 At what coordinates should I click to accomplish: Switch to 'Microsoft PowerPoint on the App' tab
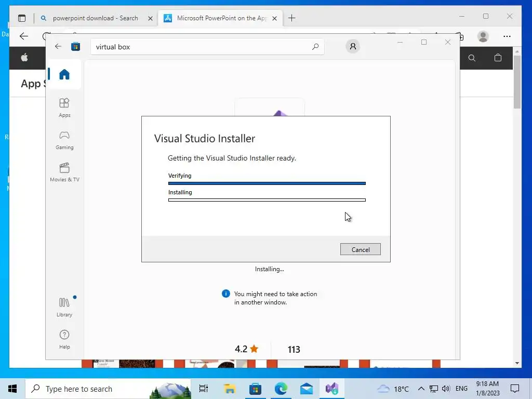[221, 18]
